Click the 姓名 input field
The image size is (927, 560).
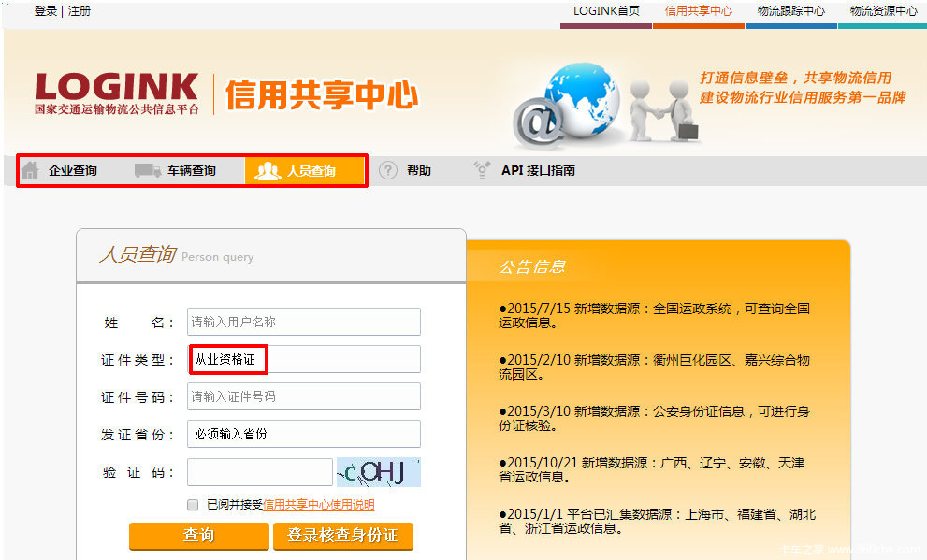(303, 322)
